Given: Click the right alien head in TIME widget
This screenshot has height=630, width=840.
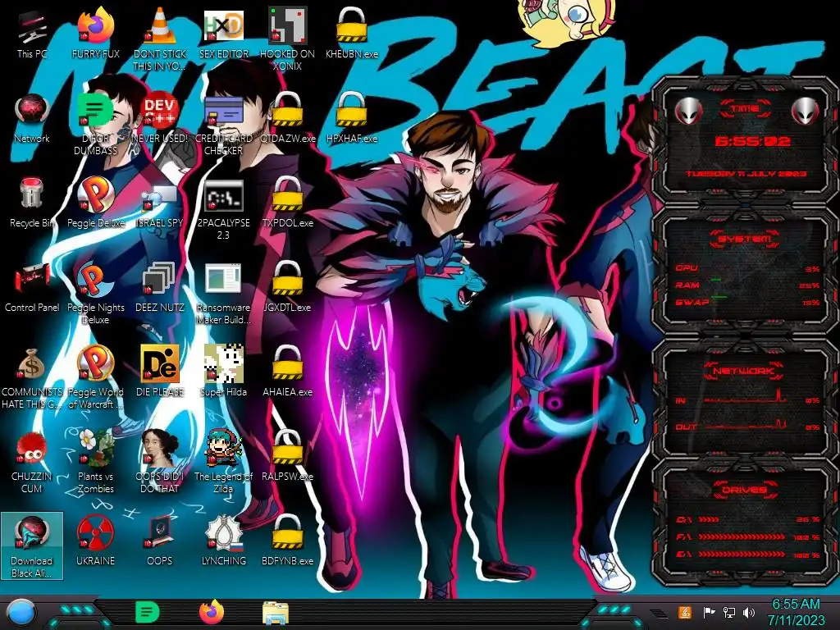Looking at the screenshot, I should (x=805, y=112).
